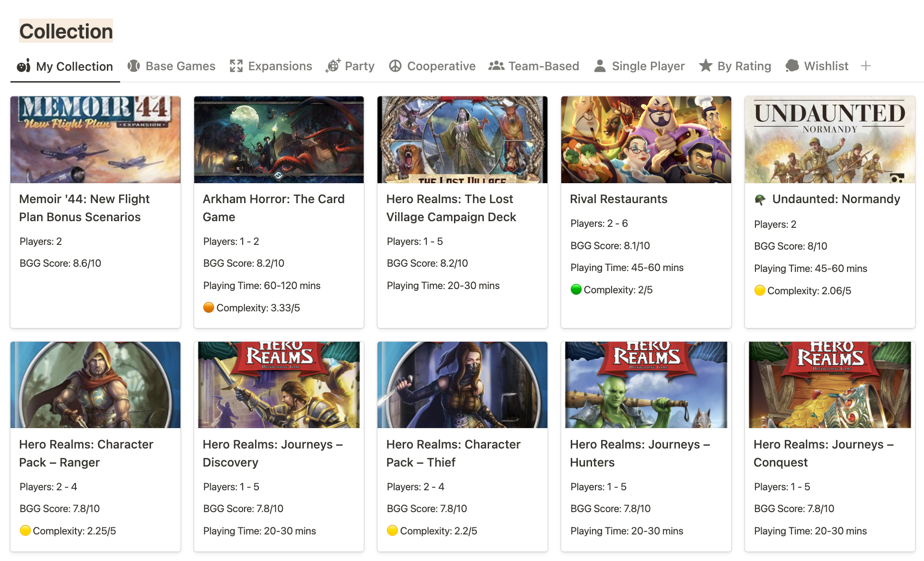The width and height of the screenshot is (924, 561).
Task: Open Memoir '44: New Flight Plan Bonus Scenarios
Action: pyautogui.click(x=85, y=208)
